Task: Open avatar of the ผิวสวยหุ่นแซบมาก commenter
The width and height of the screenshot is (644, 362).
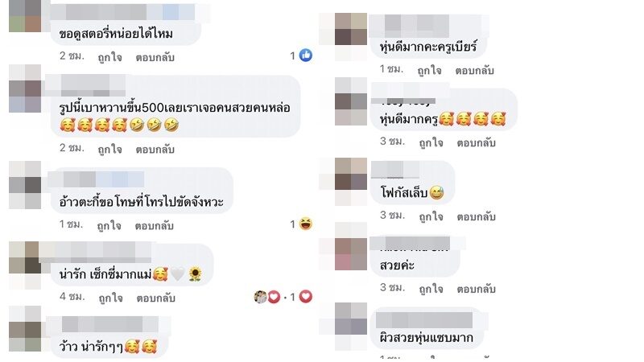Action: (351, 319)
